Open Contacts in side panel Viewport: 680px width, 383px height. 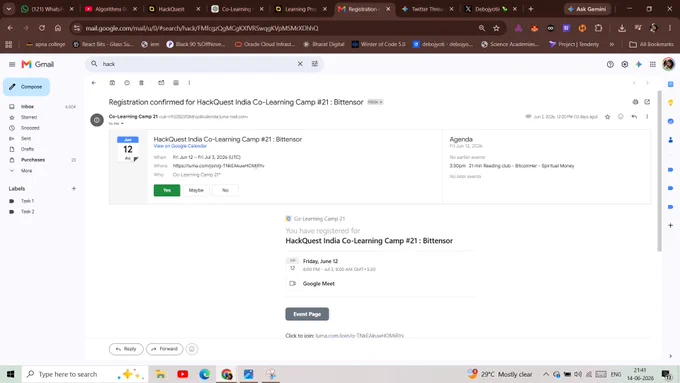(670, 140)
